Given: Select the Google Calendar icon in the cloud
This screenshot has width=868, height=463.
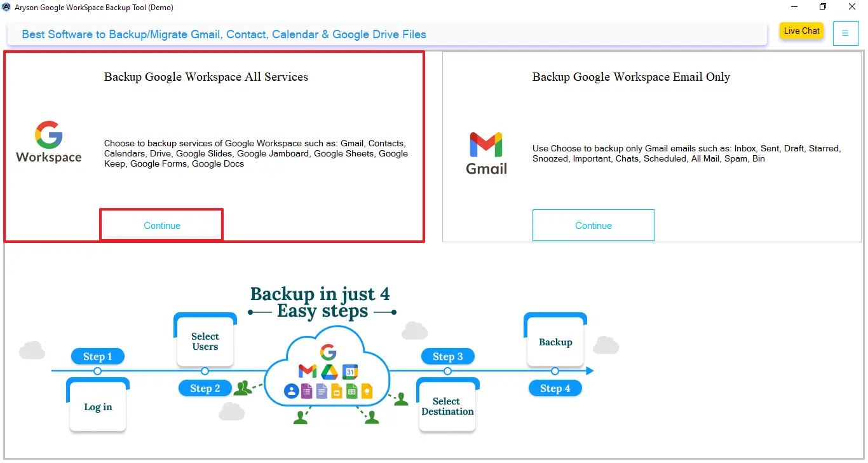Looking at the screenshot, I should tap(349, 371).
